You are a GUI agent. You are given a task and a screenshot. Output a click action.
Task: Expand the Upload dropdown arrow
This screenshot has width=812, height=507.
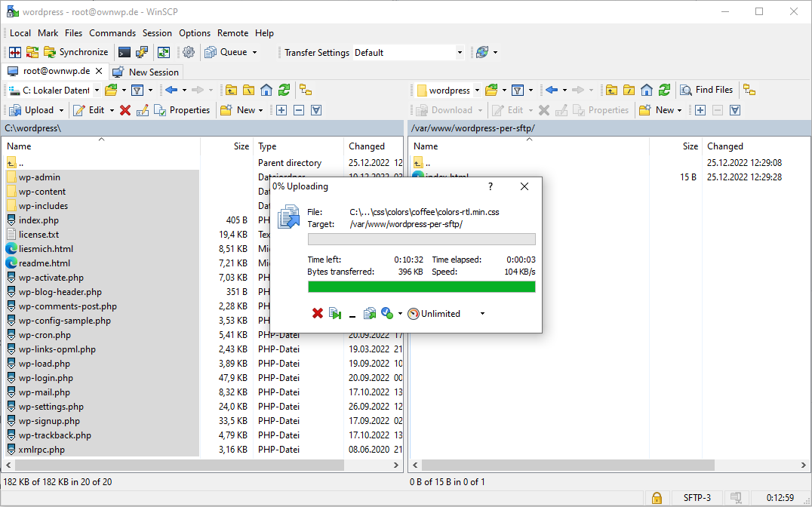click(x=61, y=110)
